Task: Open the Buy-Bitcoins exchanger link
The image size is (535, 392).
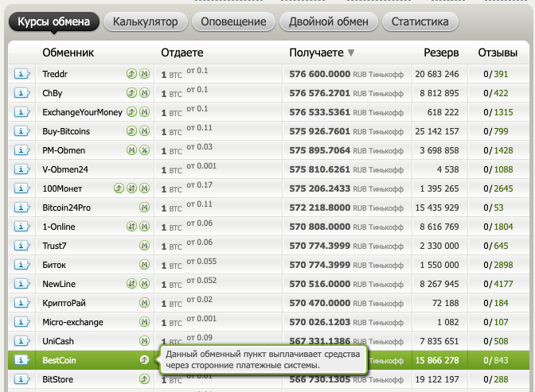Action: pos(66,131)
